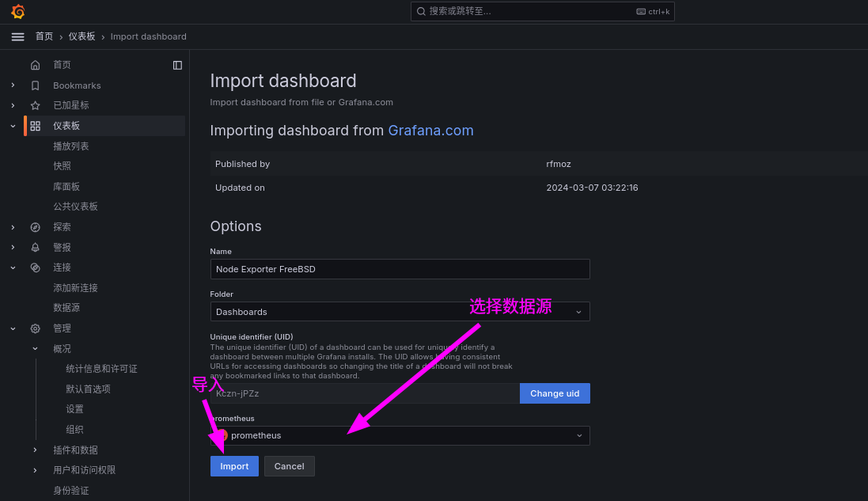This screenshot has height=501, width=868.
Task: Expand the Bookmarks section
Action: [13, 85]
